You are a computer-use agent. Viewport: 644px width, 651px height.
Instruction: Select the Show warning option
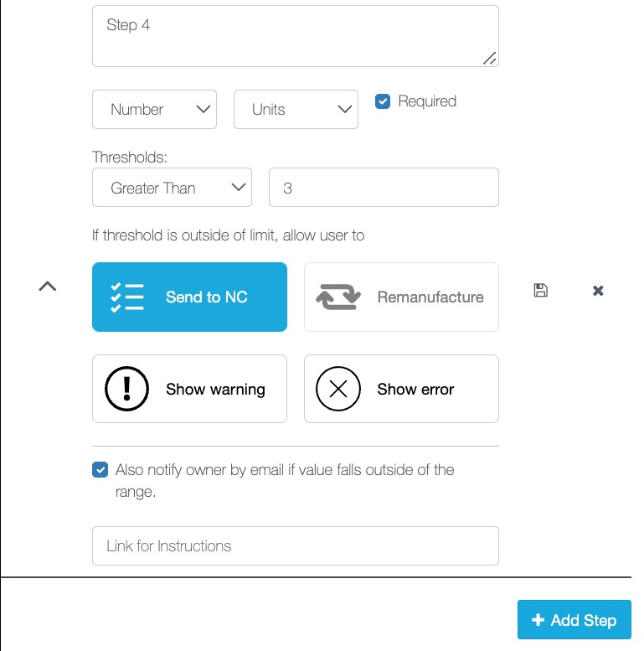tap(189, 389)
